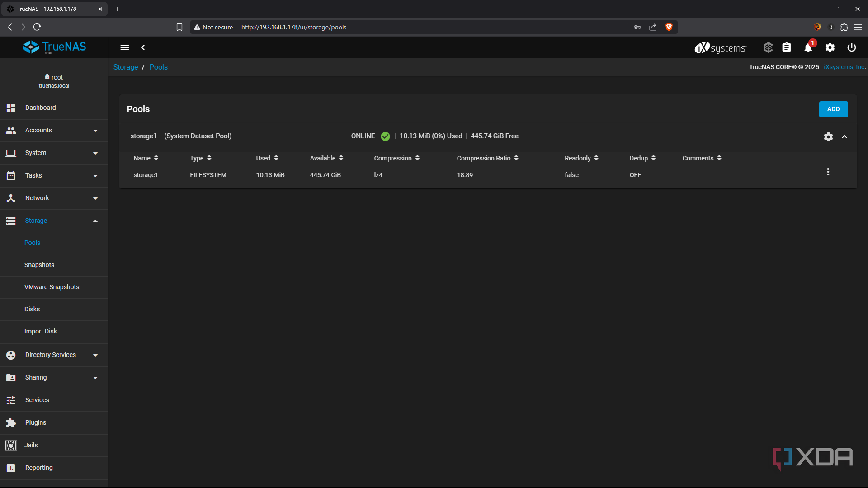The height and width of the screenshot is (488, 868).
Task: Open VMware-Snapshots submenu item
Action: [54, 287]
